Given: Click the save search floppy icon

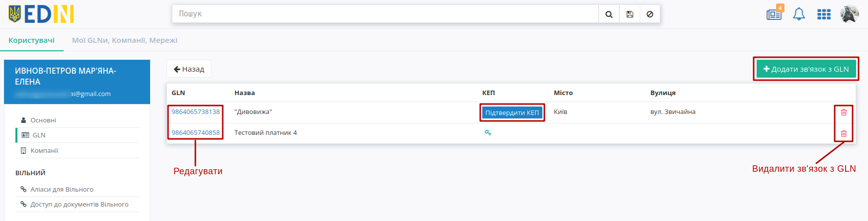Looking at the screenshot, I should 630,14.
